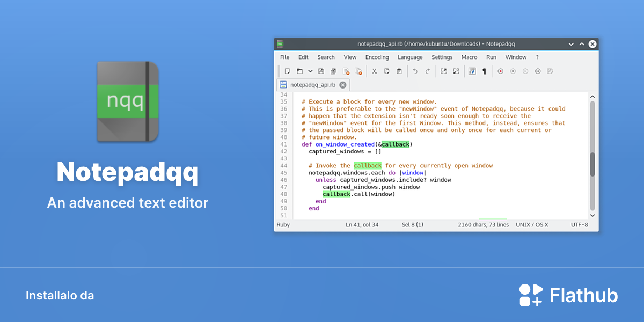
Task: Click the Open file folder icon
Action: tap(300, 71)
